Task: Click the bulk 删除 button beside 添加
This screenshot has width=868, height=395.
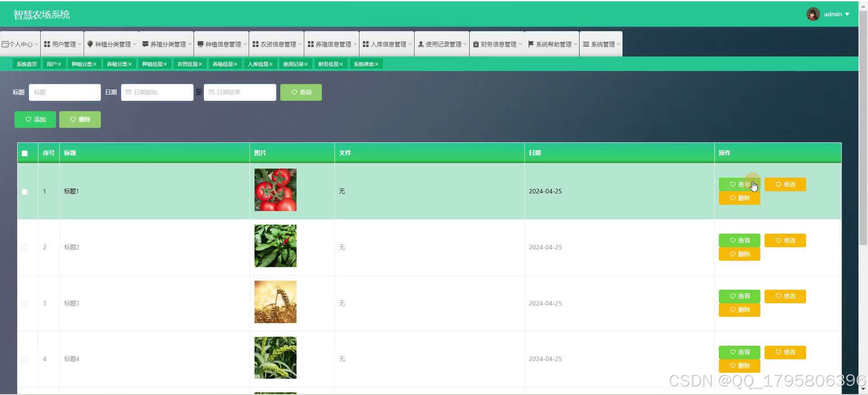Action: (80, 119)
